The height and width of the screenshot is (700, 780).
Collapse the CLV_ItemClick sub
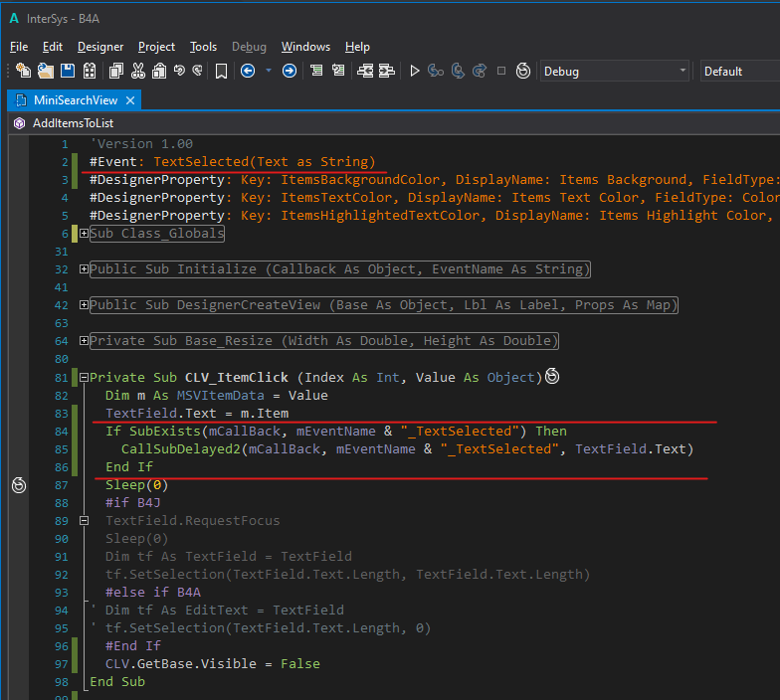coord(85,378)
